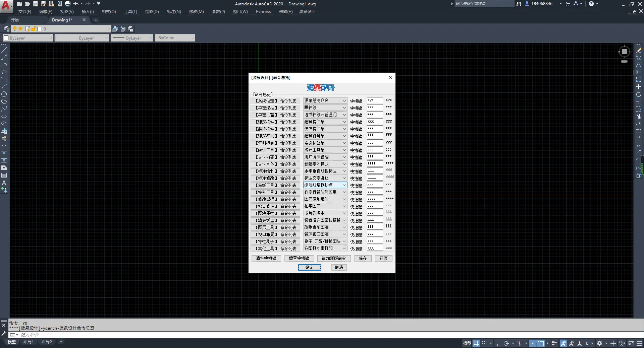
Task: Click the Clean Screen icon in status bar
Action: (631, 343)
